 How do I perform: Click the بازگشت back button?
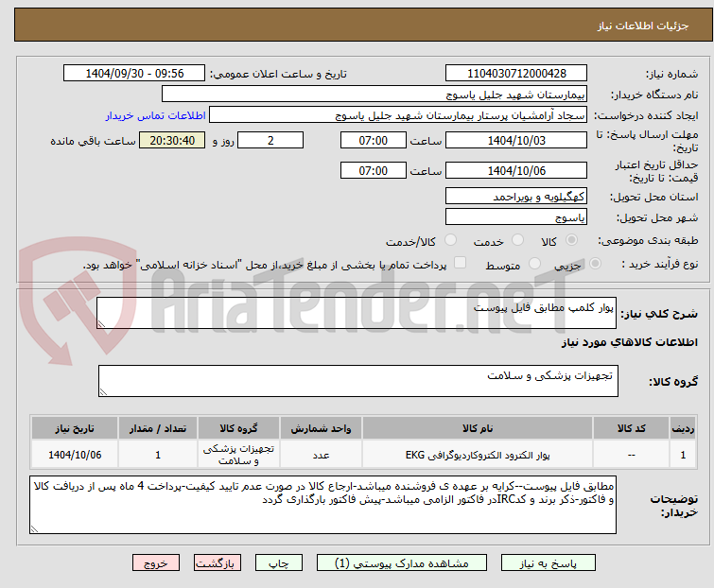pos(218,563)
